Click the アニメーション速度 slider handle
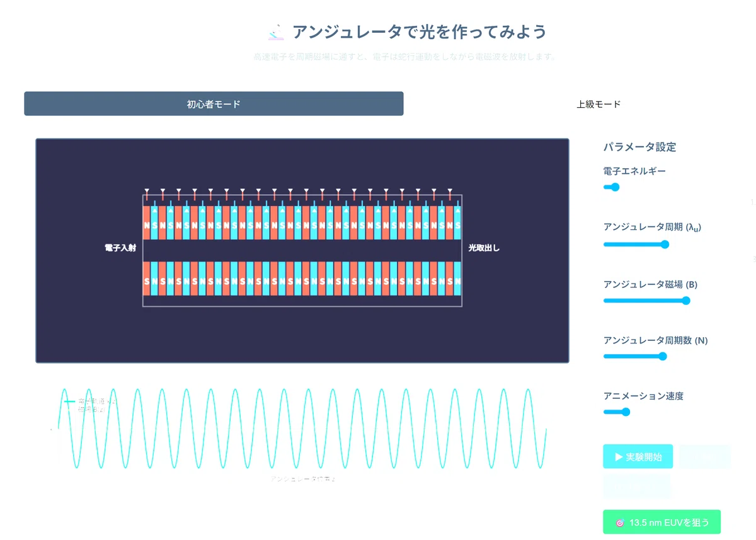 (626, 412)
